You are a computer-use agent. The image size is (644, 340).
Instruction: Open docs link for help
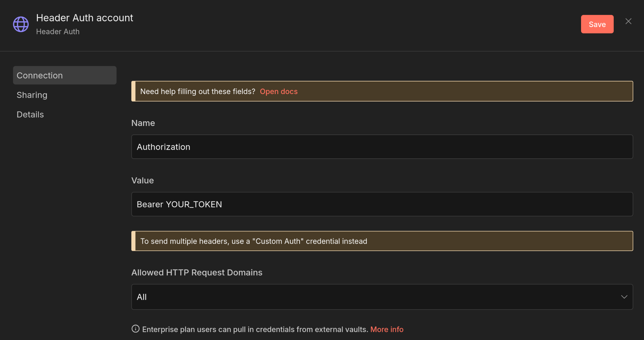[x=279, y=91]
